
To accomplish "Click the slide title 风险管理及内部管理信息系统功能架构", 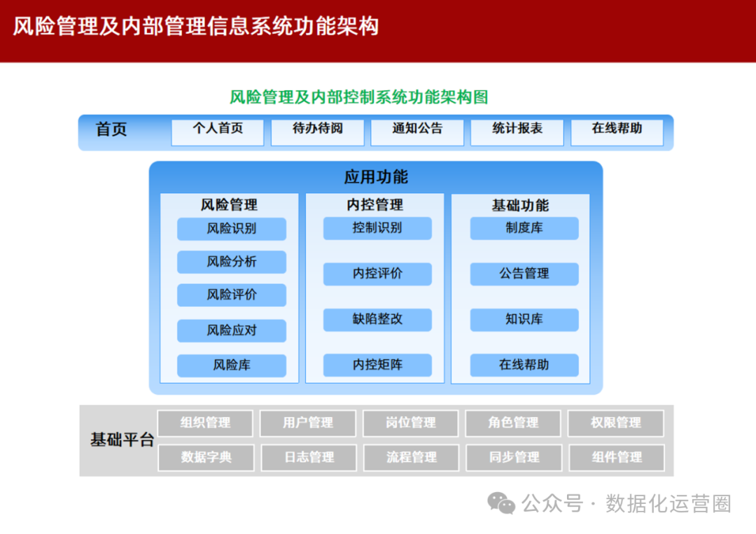I will (x=196, y=26).
